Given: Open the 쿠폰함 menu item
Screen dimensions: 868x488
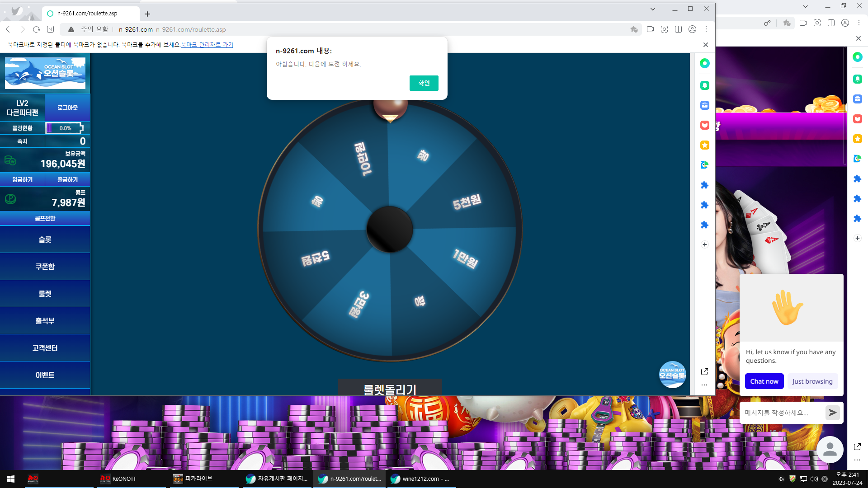Looking at the screenshot, I should (45, 267).
